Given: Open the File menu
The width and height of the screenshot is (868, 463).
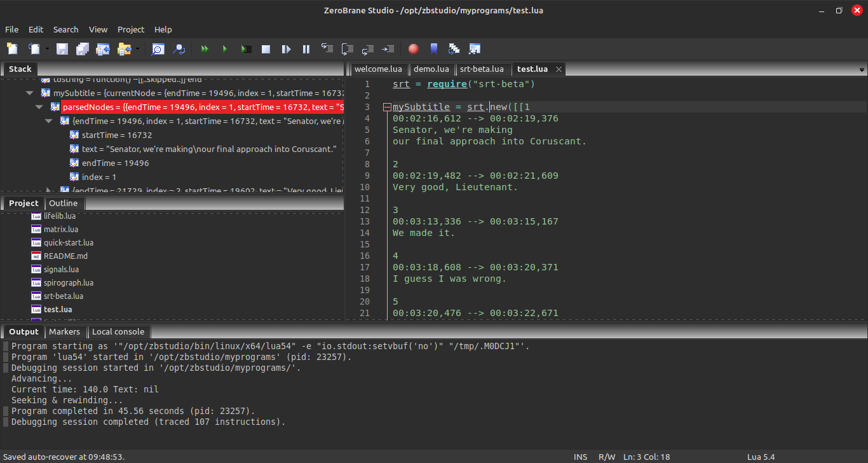Looking at the screenshot, I should [12, 29].
